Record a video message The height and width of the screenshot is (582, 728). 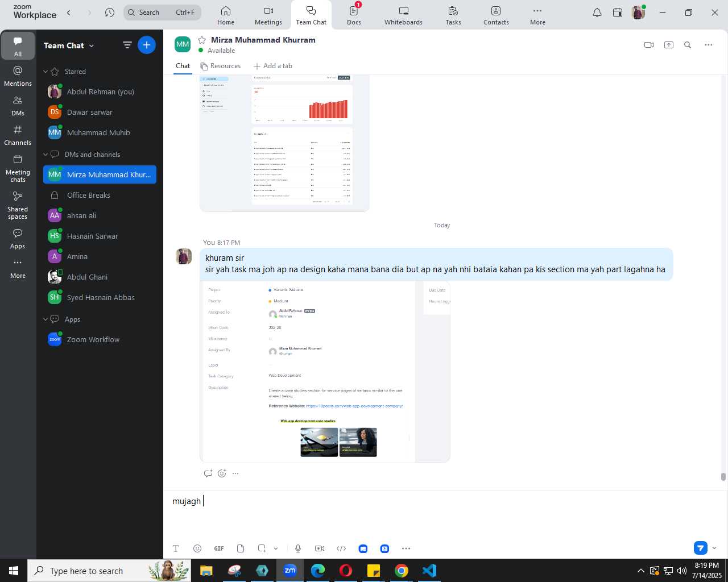(x=320, y=548)
